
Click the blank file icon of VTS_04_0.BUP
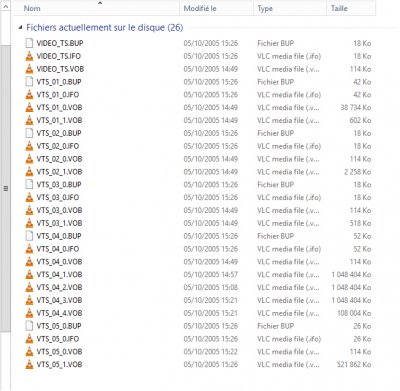point(29,236)
